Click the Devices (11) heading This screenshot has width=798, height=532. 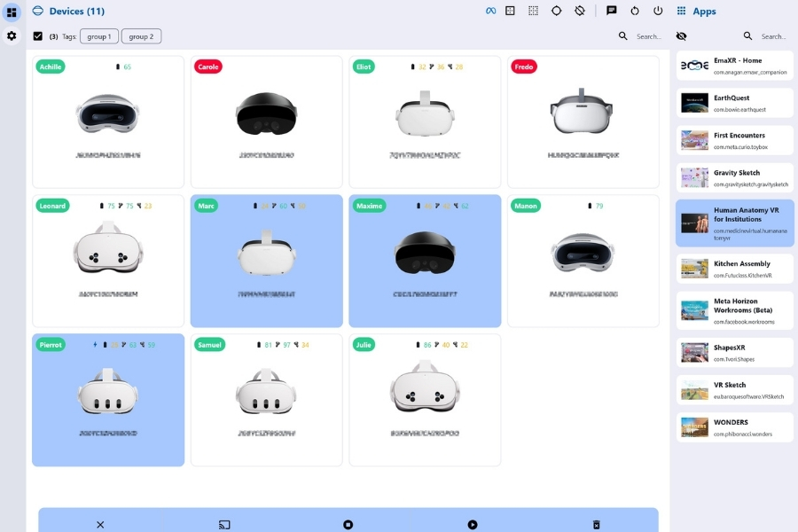pos(77,11)
